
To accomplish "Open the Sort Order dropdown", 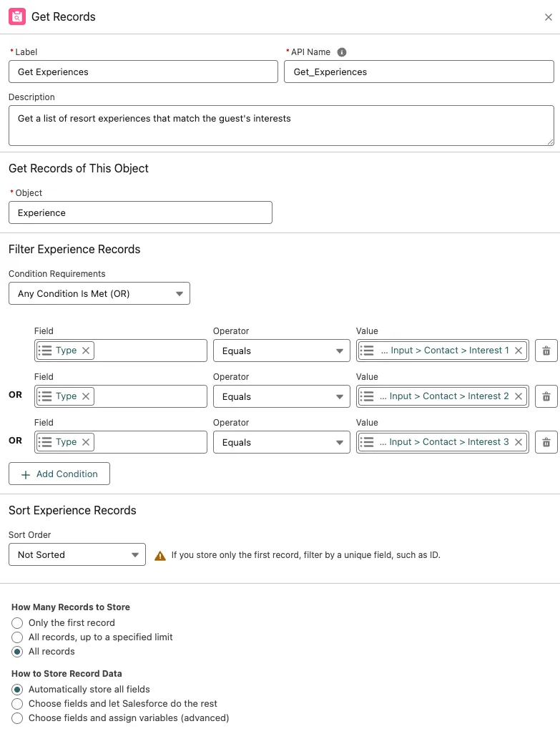I will [77, 554].
